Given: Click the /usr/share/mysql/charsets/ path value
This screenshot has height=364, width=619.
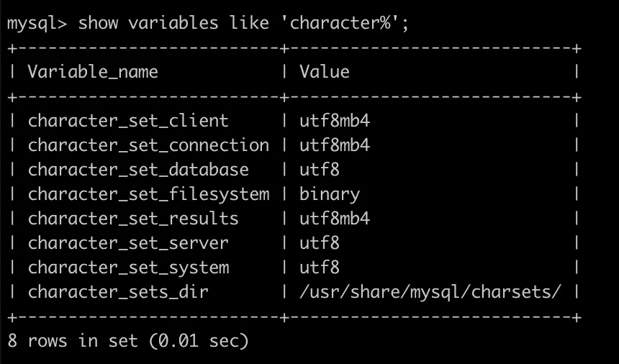Looking at the screenshot, I should point(430,292).
